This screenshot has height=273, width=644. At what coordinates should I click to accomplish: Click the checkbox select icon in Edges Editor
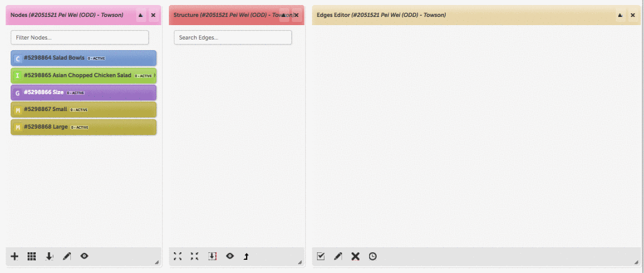pos(321,257)
